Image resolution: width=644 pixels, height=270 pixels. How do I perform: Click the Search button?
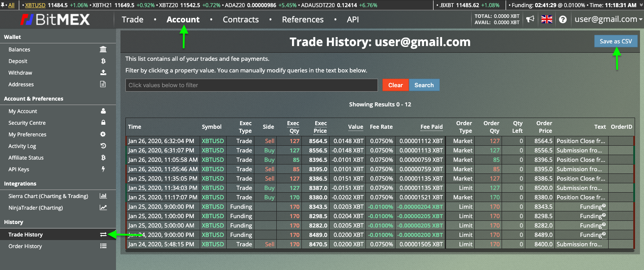[x=424, y=85]
